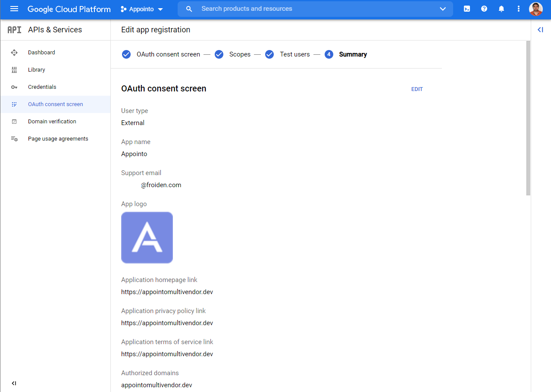Click the Page usage agreements icon

point(14,139)
